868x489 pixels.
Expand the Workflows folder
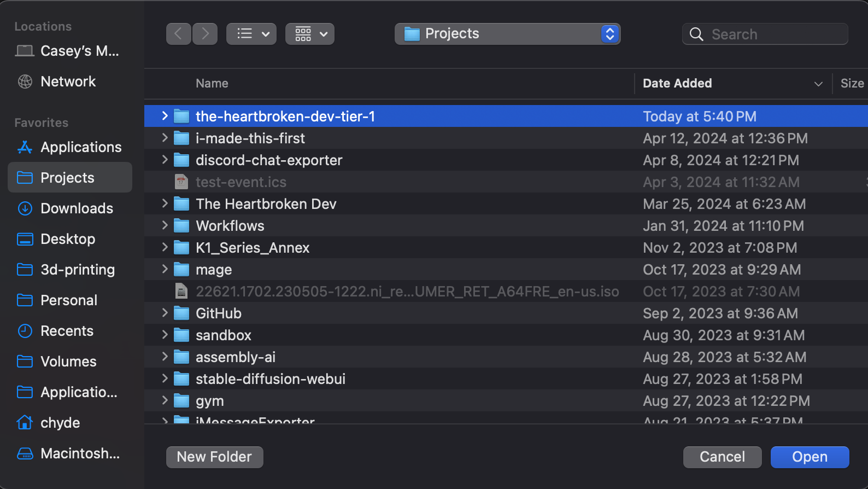[165, 225]
